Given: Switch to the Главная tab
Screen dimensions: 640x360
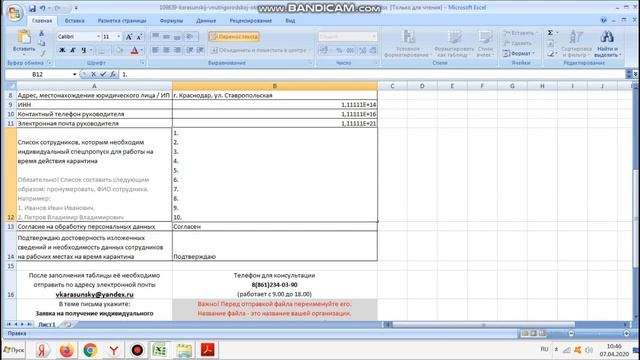Looking at the screenshot, I should click(42, 20).
